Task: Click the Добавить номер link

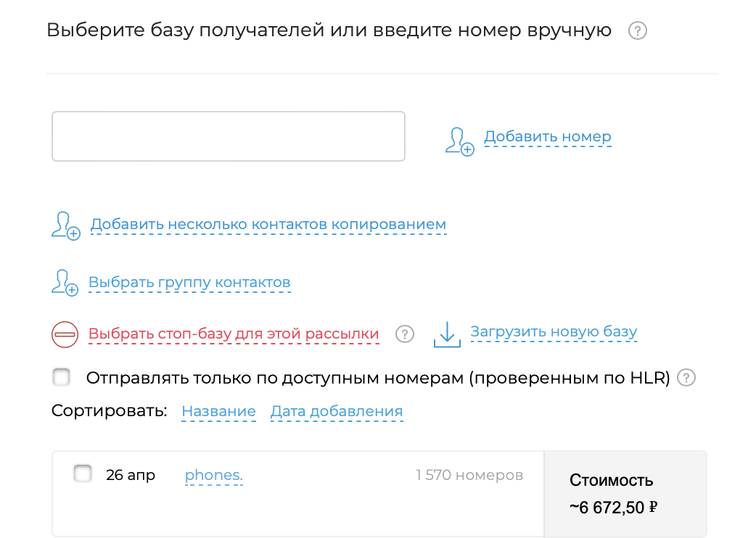Action: point(547,136)
